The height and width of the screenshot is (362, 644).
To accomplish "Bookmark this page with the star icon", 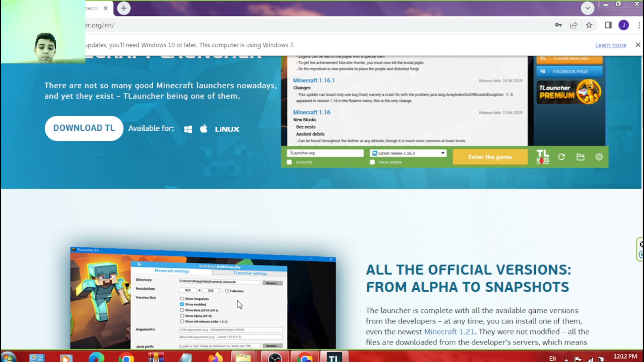I will click(589, 25).
